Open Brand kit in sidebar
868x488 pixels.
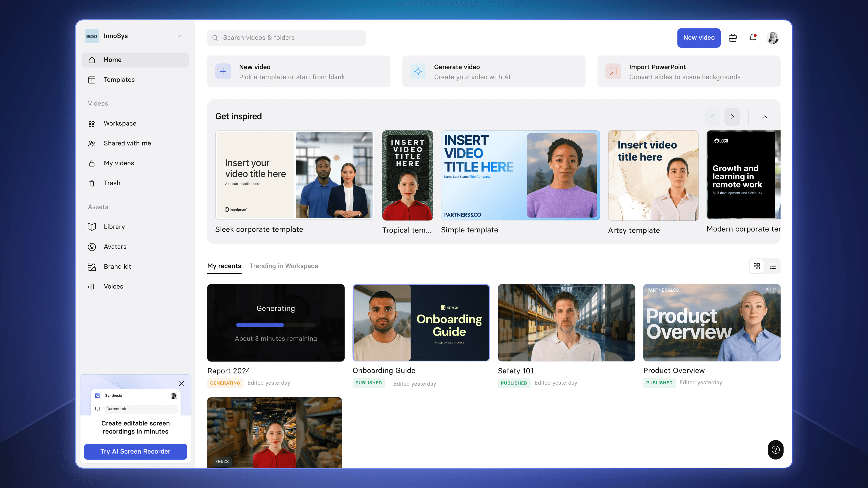[117, 266]
